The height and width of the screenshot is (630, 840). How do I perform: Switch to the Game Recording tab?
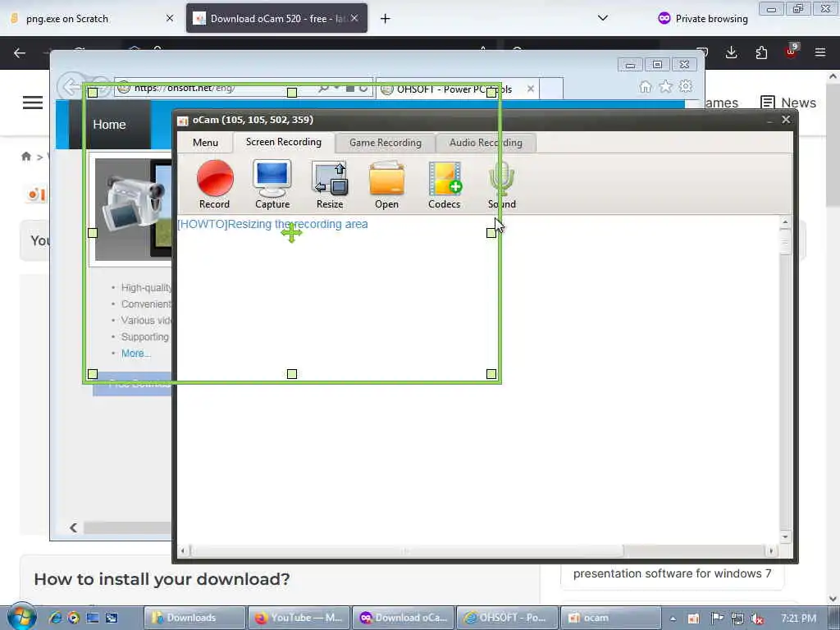pos(386,143)
